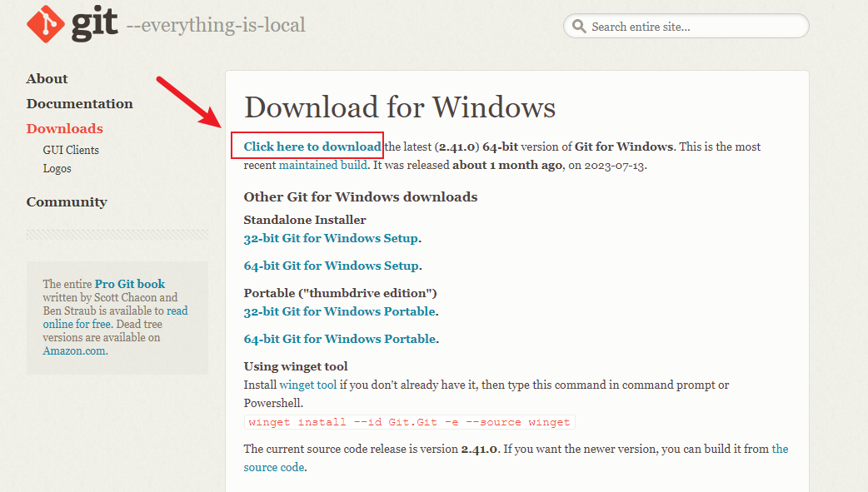Open 'read online for free' link
This screenshot has height=492, width=868.
[115, 317]
